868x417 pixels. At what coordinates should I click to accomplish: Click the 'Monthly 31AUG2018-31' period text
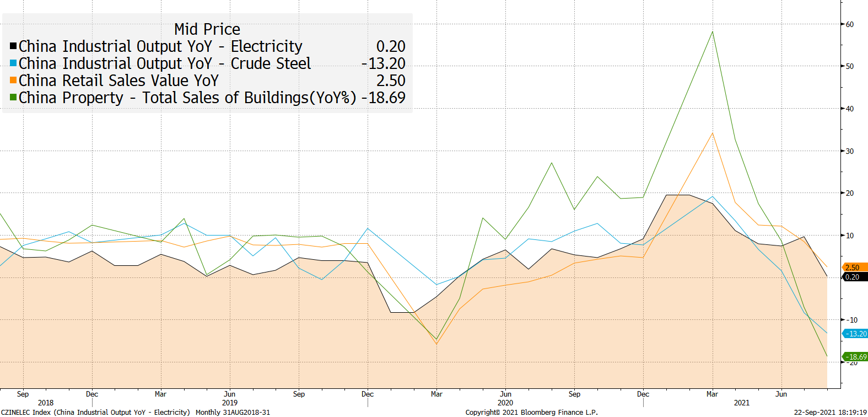233,412
